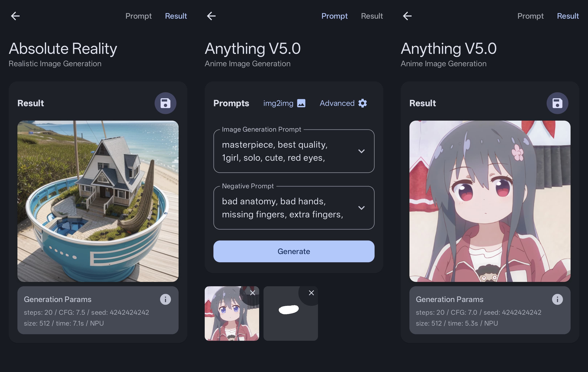
Task: Go back from the Absolute Reality screen
Action: (x=15, y=16)
